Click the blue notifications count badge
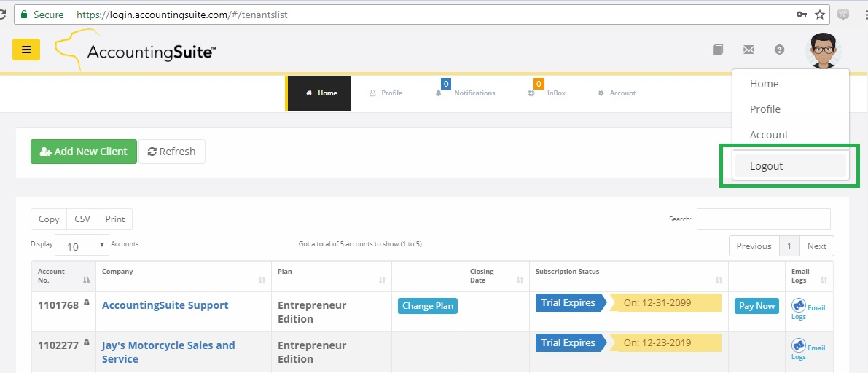868x373 pixels. (x=445, y=84)
